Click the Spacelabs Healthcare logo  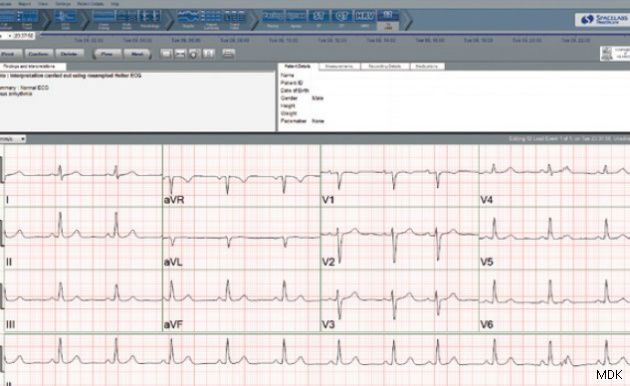603,19
